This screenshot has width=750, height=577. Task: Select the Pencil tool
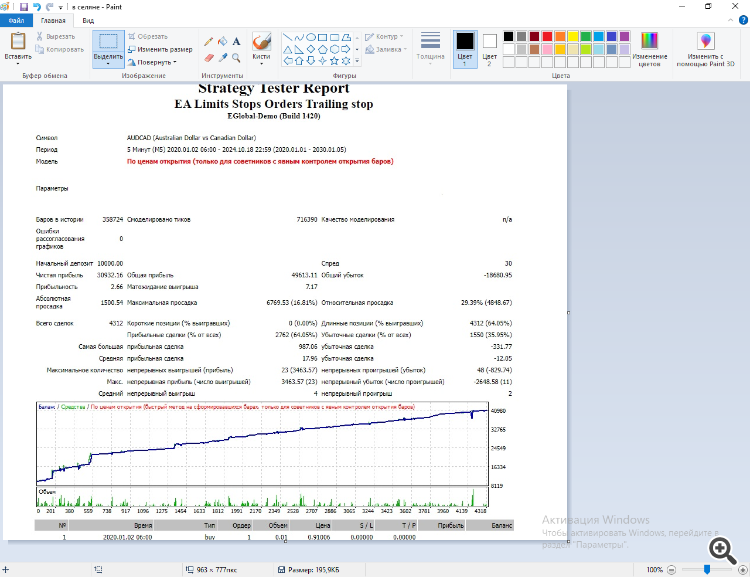point(209,42)
